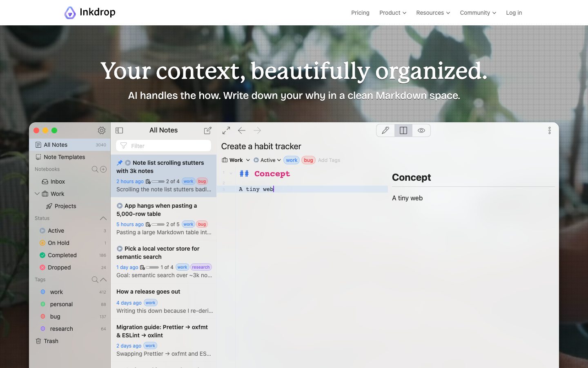588x368 pixels.
Task: Select the blue work tag
Action: pyautogui.click(x=70, y=292)
